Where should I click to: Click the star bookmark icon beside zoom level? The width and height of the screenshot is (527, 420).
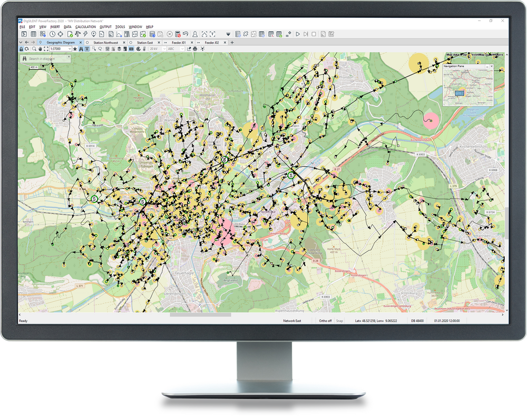point(75,49)
